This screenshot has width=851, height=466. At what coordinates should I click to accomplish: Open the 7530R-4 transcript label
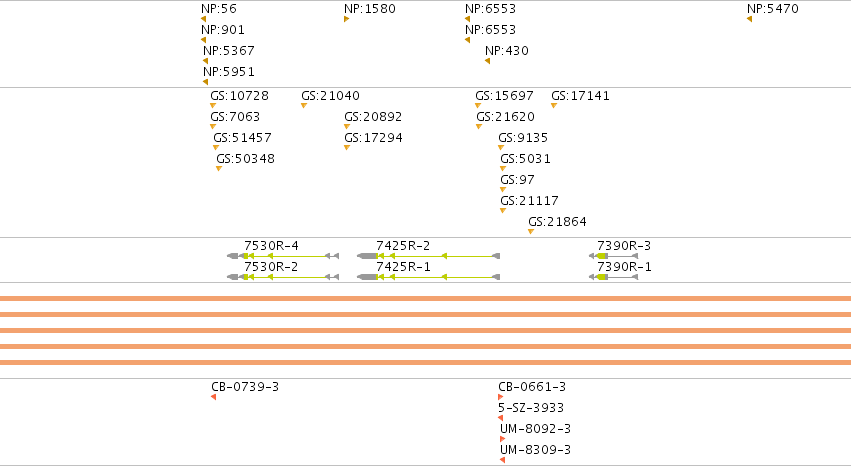pos(271,246)
